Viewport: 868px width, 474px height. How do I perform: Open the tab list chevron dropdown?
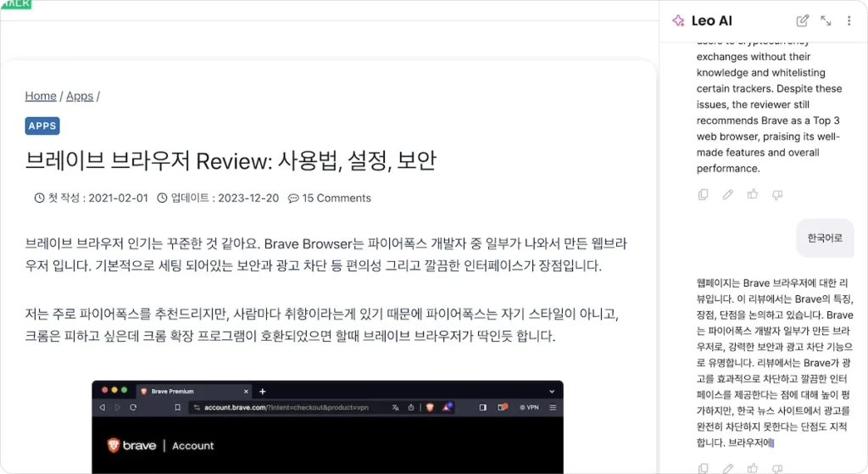click(552, 392)
